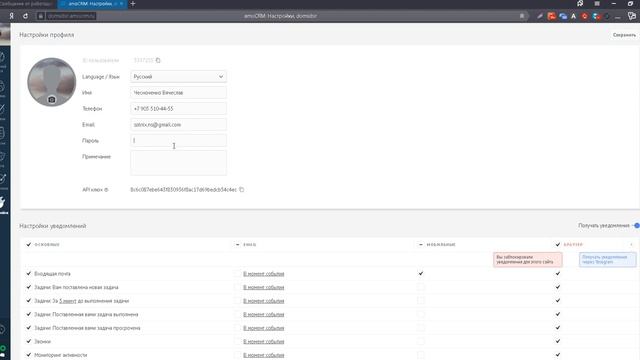The image size is (640, 360).
Task: Click the browser address bar
Action: point(281,16)
